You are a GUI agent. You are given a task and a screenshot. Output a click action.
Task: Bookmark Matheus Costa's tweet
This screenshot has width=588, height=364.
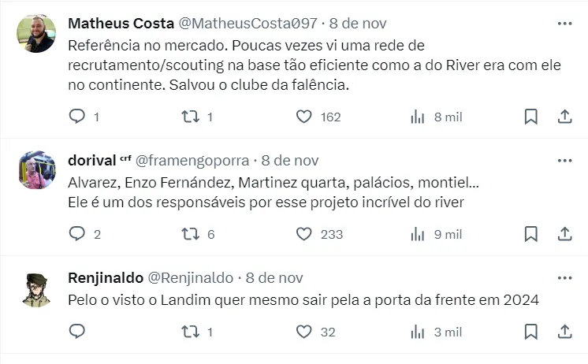point(531,117)
